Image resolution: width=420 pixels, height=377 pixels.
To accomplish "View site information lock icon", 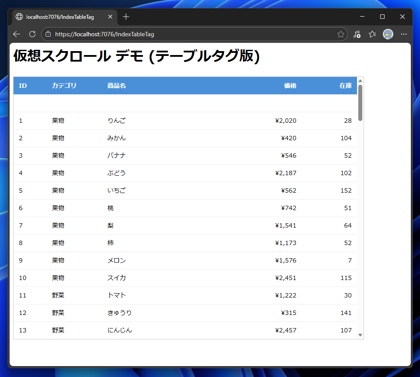I will 48,34.
